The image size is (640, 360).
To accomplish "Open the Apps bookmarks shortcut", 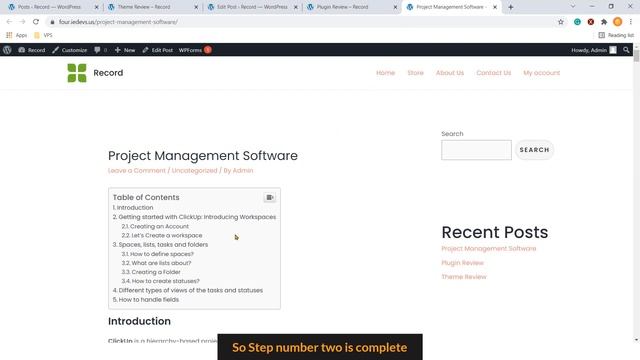I will 16,35.
